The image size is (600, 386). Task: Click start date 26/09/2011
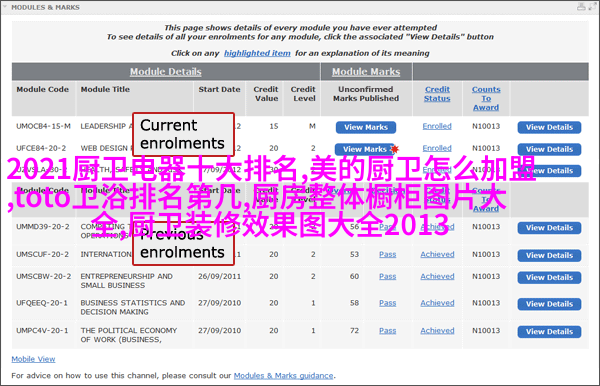(219, 276)
